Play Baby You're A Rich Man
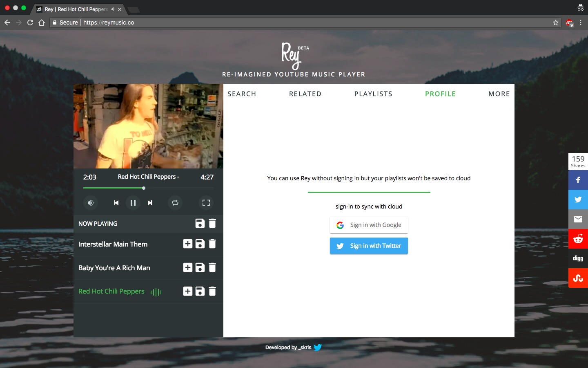588x368 pixels. point(114,268)
